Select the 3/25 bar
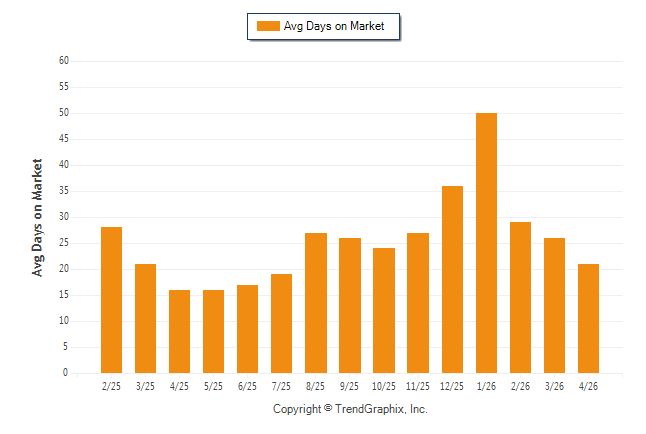646x434 pixels. click(x=145, y=319)
